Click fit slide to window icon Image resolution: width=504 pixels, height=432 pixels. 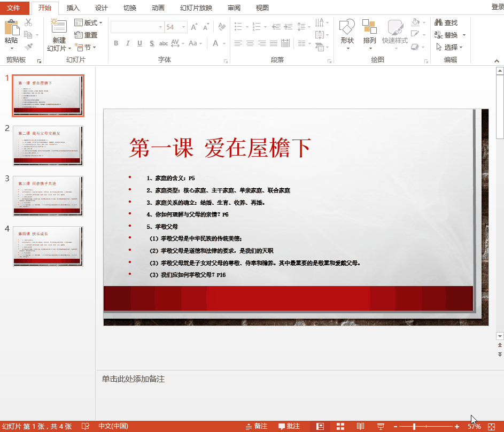click(x=492, y=426)
